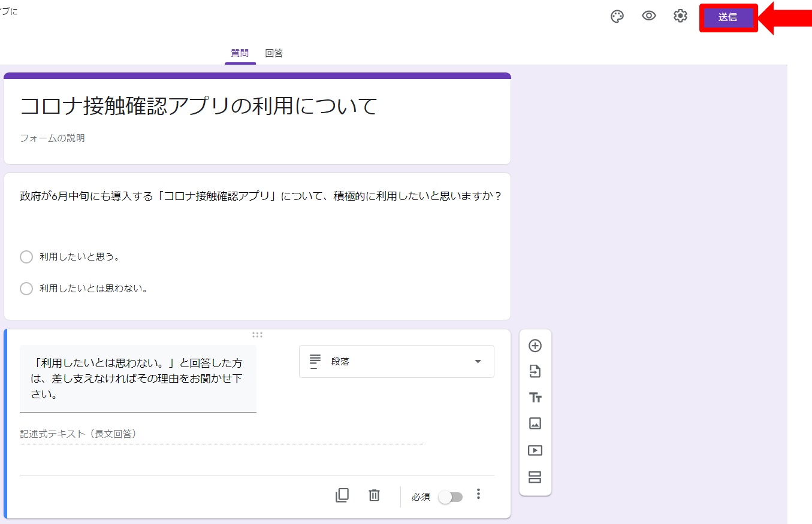Image resolution: width=812 pixels, height=524 pixels.
Task: Switch to the 質問 tab
Action: click(240, 53)
